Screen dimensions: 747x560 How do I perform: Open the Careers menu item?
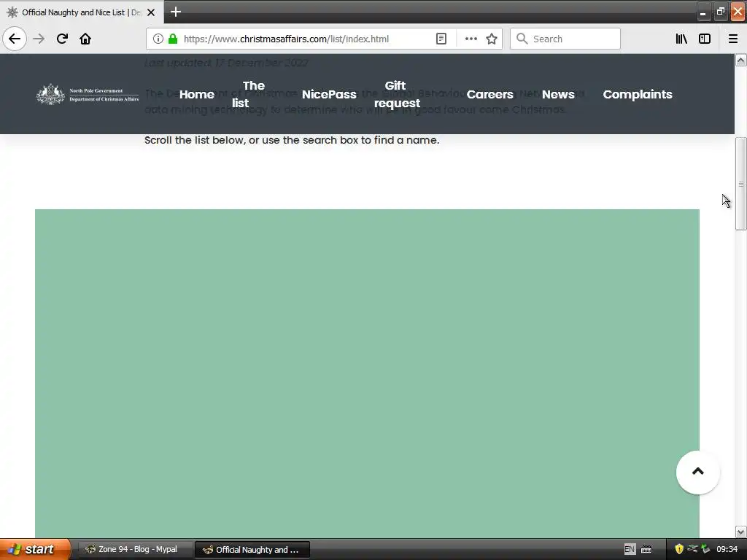click(x=489, y=94)
